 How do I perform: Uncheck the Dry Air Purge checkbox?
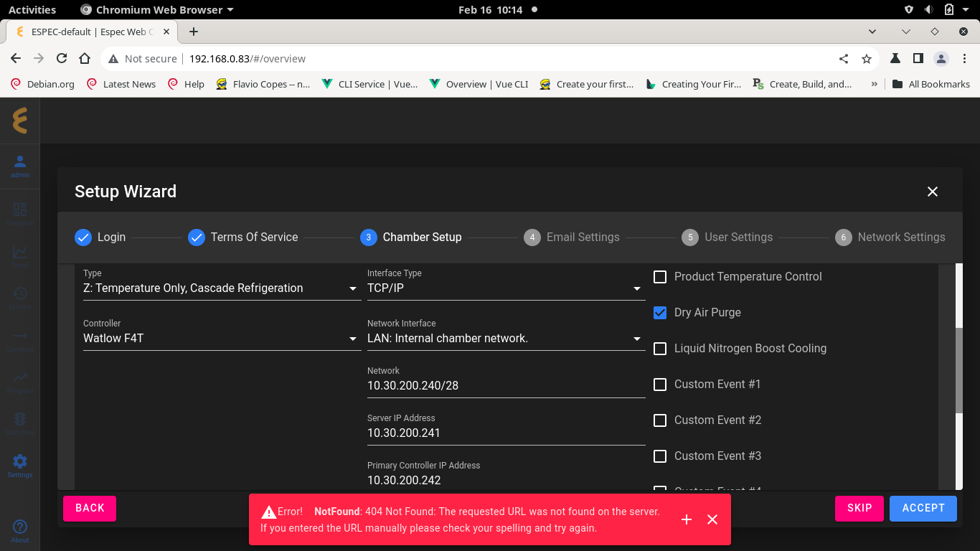tap(660, 313)
